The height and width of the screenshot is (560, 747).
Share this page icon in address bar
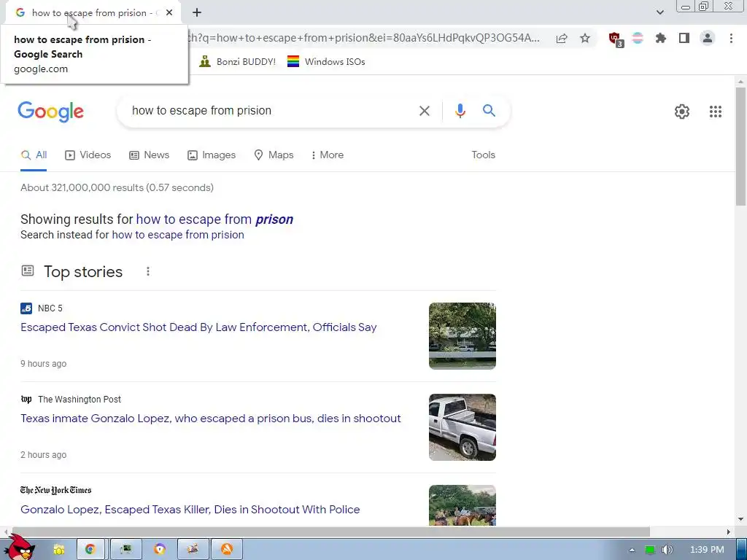click(562, 38)
